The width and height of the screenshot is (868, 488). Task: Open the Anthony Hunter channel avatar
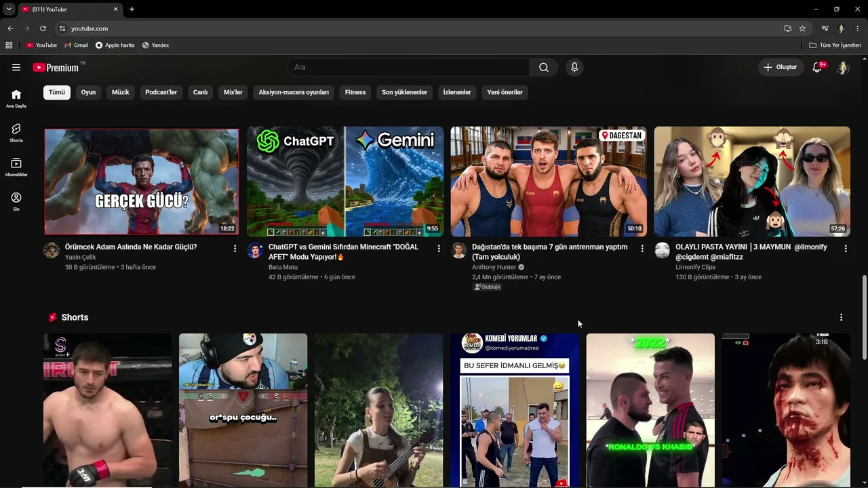458,250
